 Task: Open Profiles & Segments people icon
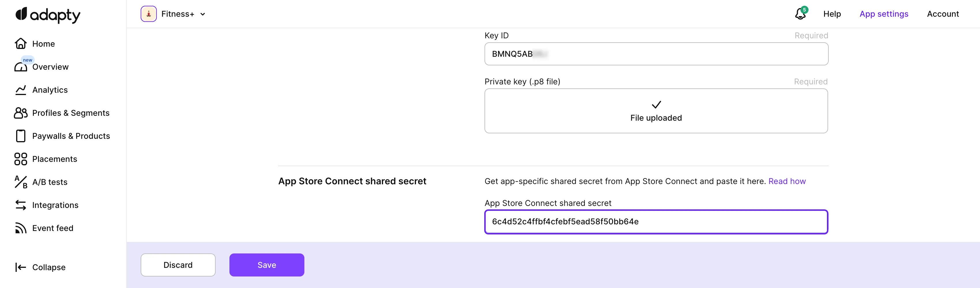pos(20,113)
